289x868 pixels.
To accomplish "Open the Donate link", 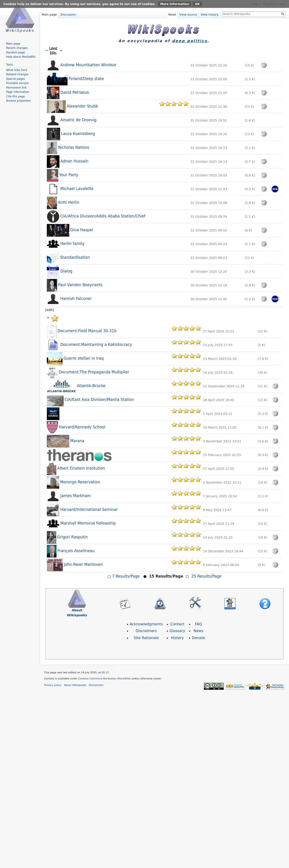I will pyautogui.click(x=199, y=637).
